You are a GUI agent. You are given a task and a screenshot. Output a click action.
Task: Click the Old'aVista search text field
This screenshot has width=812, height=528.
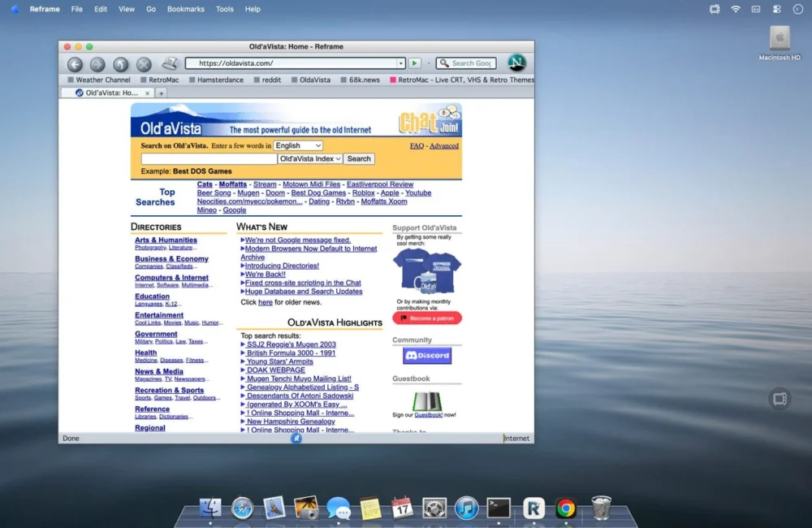[x=209, y=158]
